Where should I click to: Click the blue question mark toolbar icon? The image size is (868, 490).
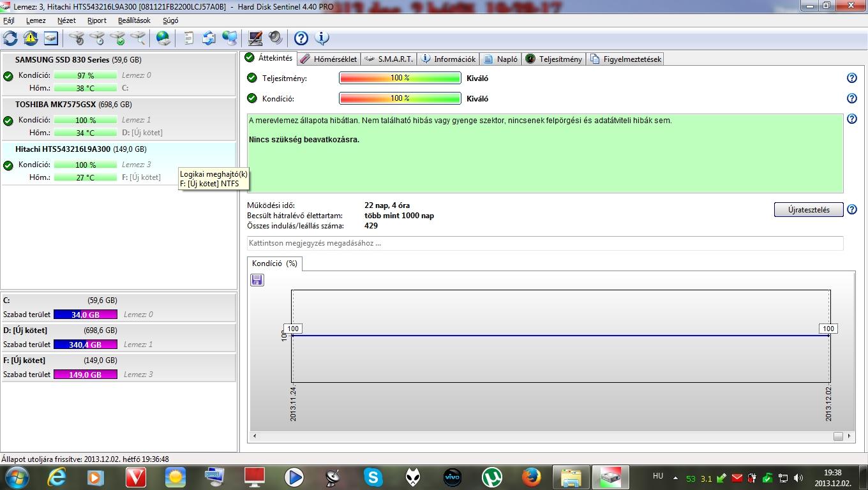(301, 38)
